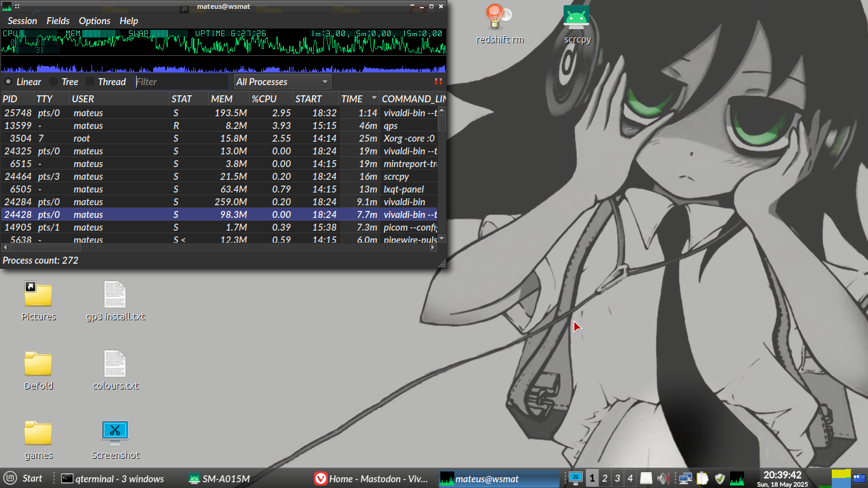
Task: Open the removable media tray icon
Action: [x=646, y=478]
